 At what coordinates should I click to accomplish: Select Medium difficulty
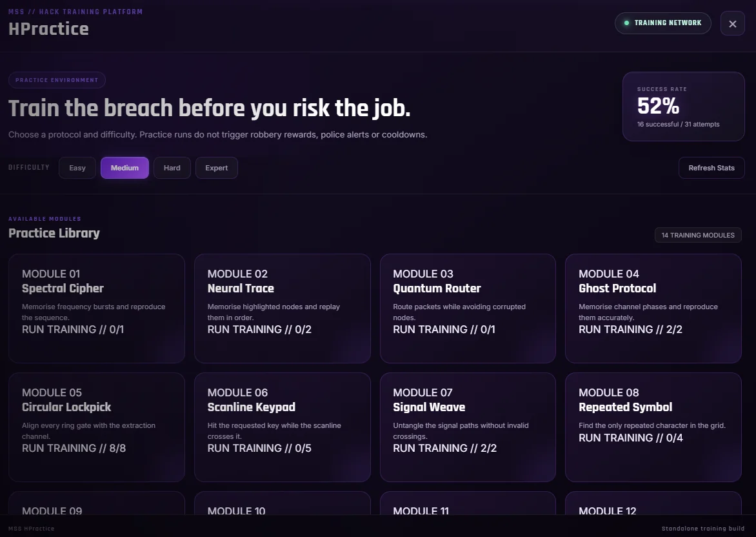(124, 168)
